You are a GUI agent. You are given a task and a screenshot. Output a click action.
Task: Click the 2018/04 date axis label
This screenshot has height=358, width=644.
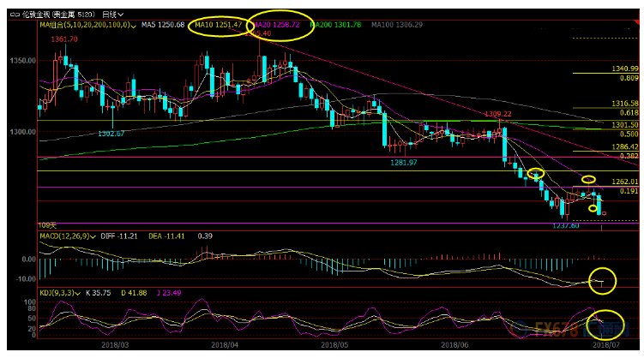pyautogui.click(x=225, y=345)
